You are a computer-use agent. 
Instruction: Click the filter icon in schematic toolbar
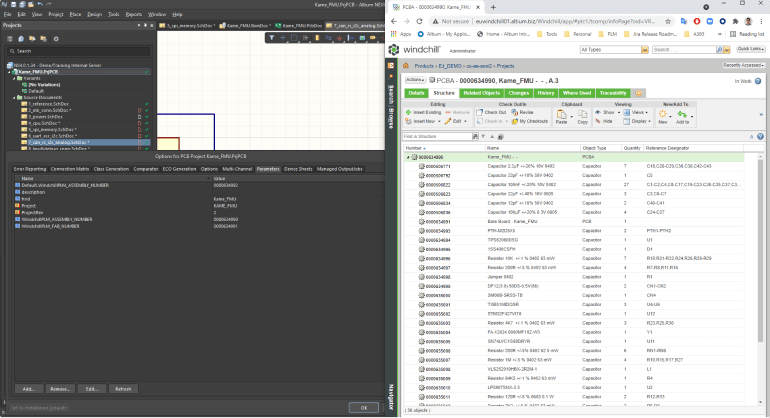click(x=273, y=38)
